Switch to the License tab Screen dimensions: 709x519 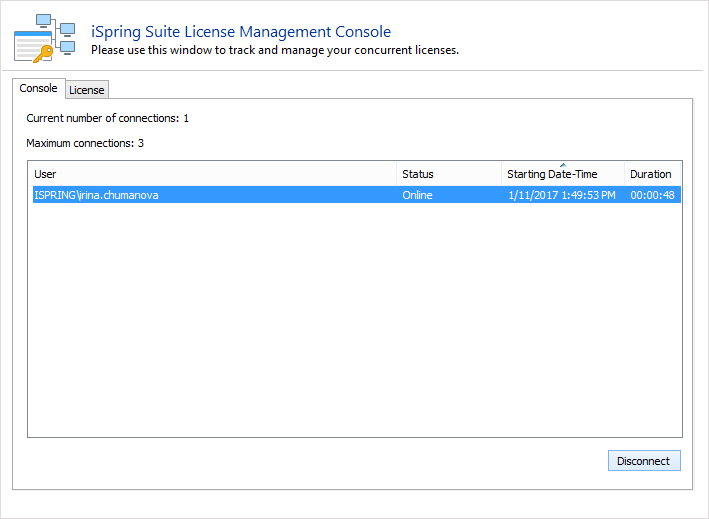click(x=87, y=90)
